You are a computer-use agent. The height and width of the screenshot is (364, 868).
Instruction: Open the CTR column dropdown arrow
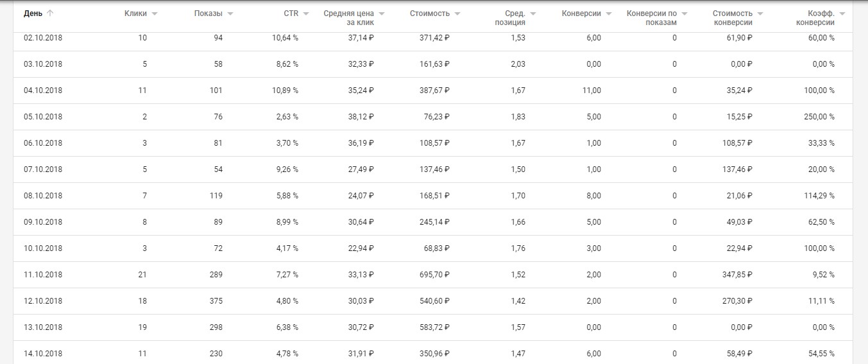tap(306, 13)
